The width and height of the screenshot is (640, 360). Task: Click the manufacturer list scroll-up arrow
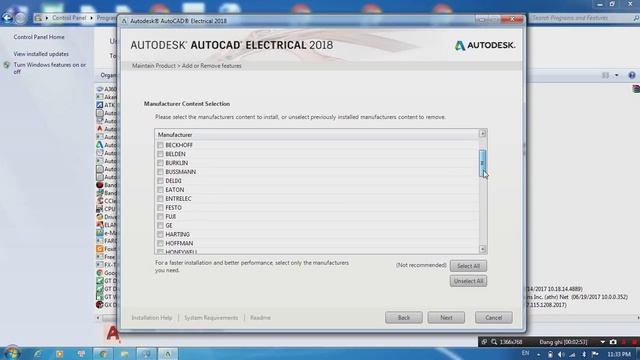pos(482,133)
